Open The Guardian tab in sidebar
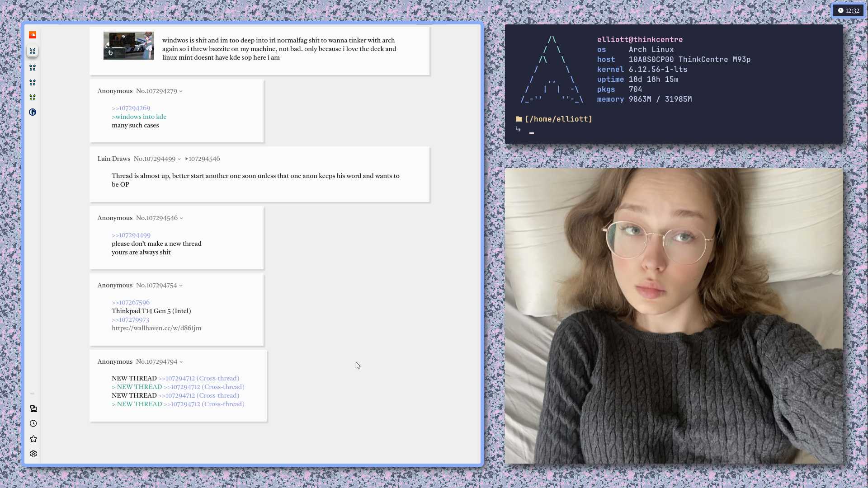This screenshot has width=868, height=488. [x=33, y=112]
